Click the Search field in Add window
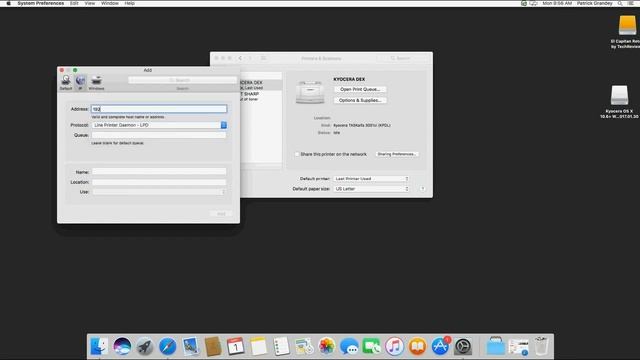The width and height of the screenshot is (640, 360). click(182, 80)
